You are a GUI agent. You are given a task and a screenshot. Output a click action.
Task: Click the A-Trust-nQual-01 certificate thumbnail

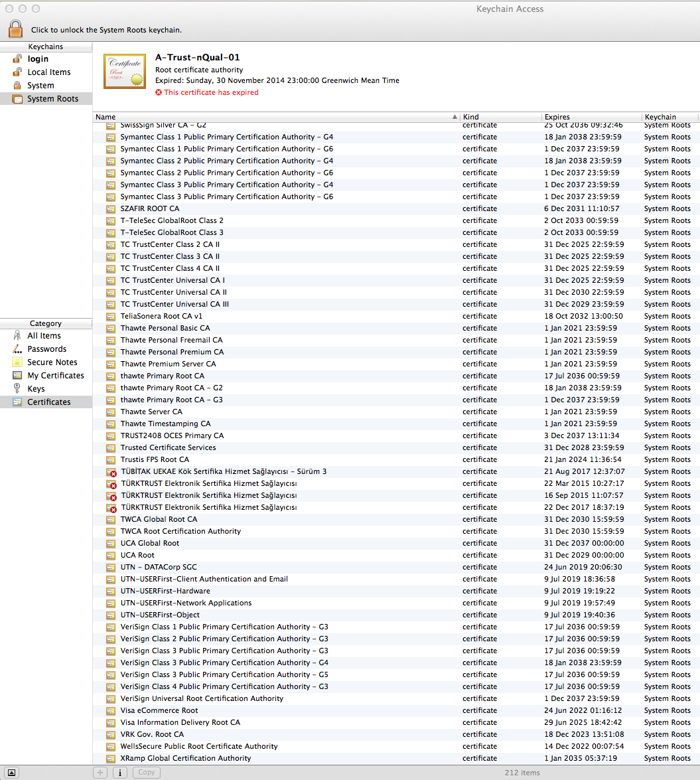(x=125, y=72)
